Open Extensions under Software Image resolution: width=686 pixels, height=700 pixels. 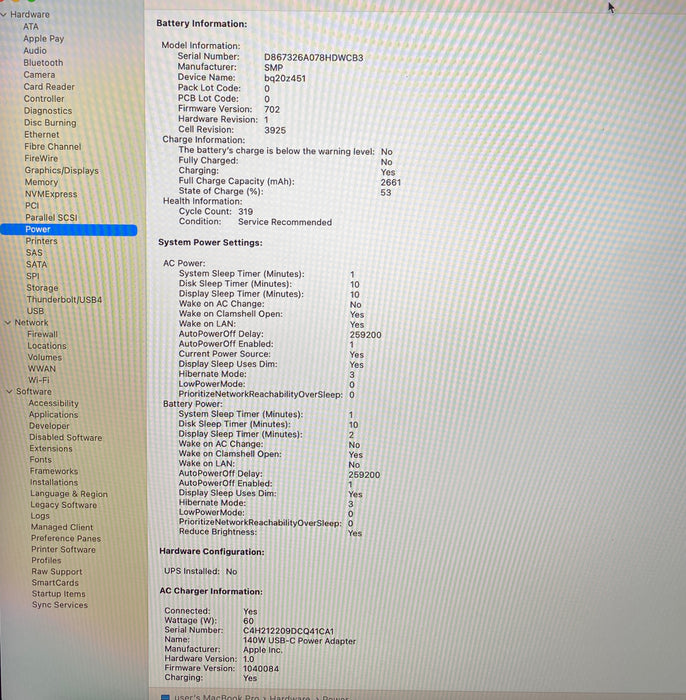point(51,448)
